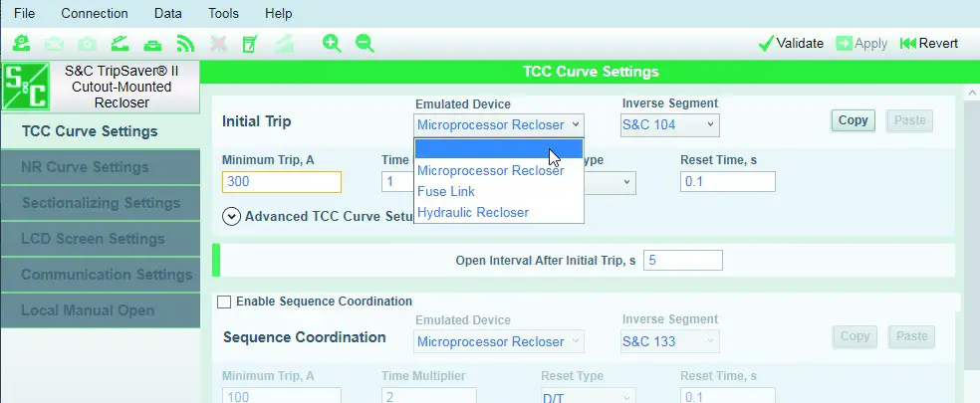Click Sequence Coordination Minimum Trip 100 field
Image resolution: width=980 pixels, height=403 pixels.
click(x=281, y=396)
